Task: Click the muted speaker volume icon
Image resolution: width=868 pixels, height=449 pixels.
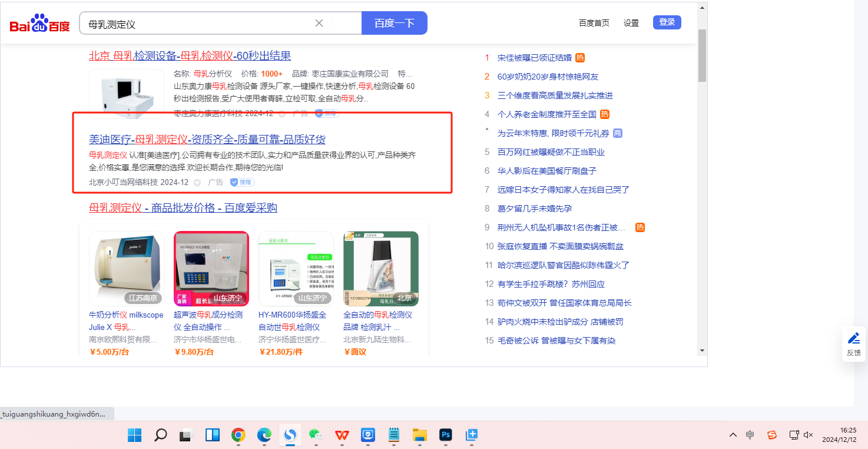Action: pos(808,435)
